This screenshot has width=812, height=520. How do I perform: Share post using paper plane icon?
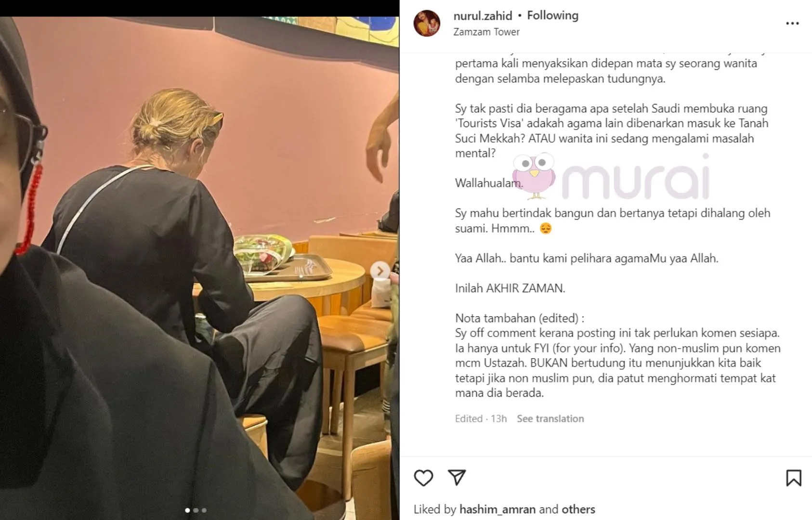pos(457,477)
